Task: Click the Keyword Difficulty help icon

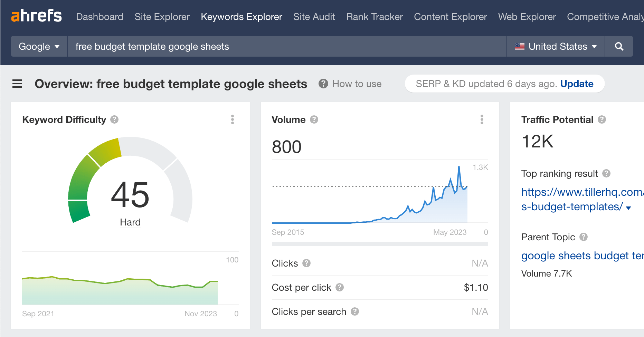Action: click(114, 120)
